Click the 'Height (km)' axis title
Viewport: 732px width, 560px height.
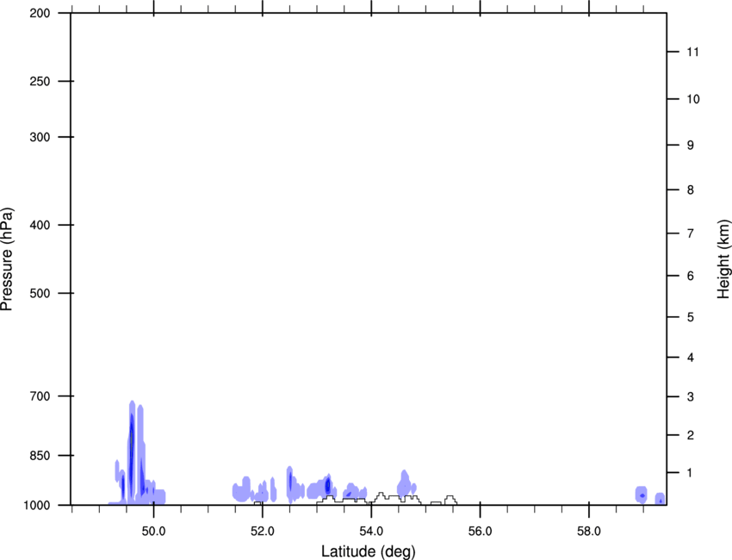pyautogui.click(x=723, y=259)
